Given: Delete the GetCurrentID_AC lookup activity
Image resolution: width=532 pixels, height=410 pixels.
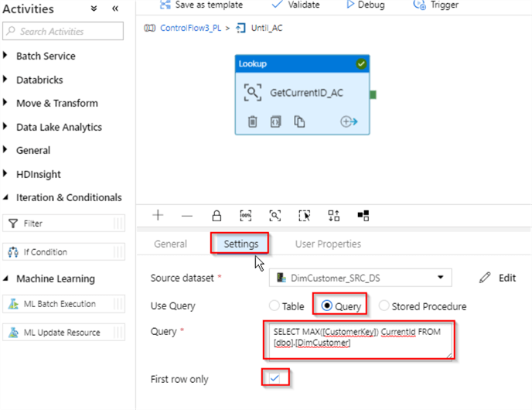Looking at the screenshot, I should click(x=252, y=121).
